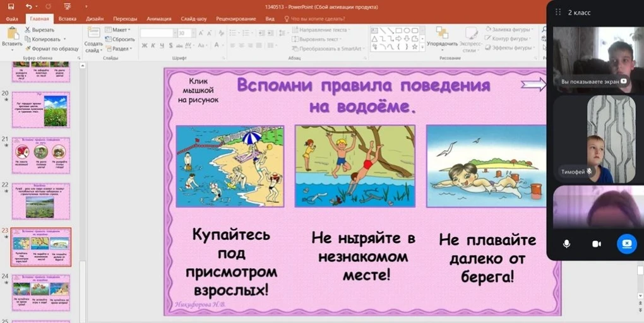Save the presentation with the floppy disk icon
The height and width of the screenshot is (323, 644).
coord(11,6)
